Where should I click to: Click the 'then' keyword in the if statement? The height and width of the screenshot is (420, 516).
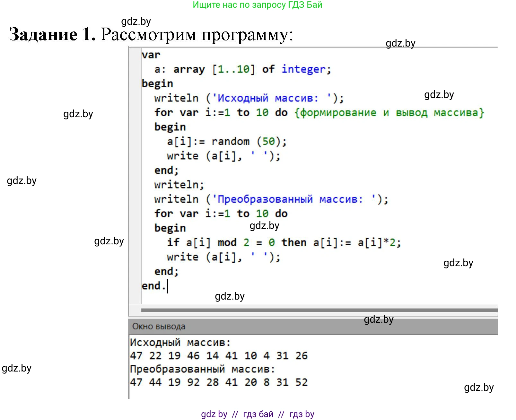[x=294, y=243]
